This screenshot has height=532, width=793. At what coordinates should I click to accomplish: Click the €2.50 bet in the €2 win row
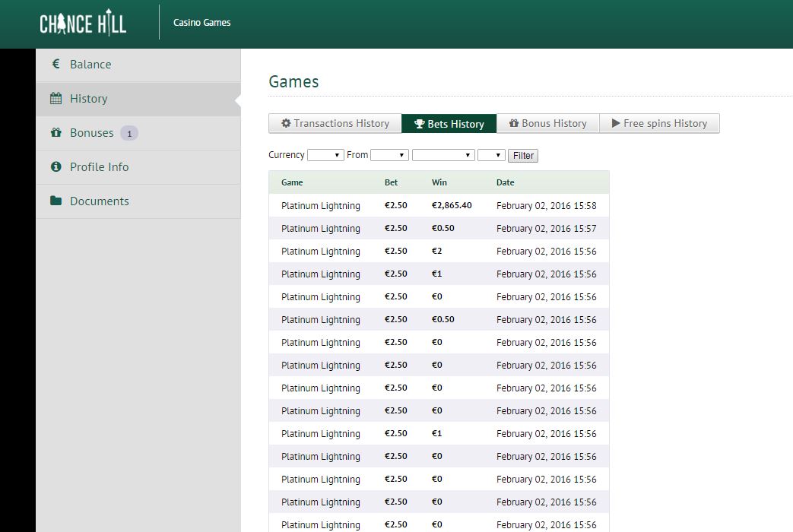coord(395,251)
